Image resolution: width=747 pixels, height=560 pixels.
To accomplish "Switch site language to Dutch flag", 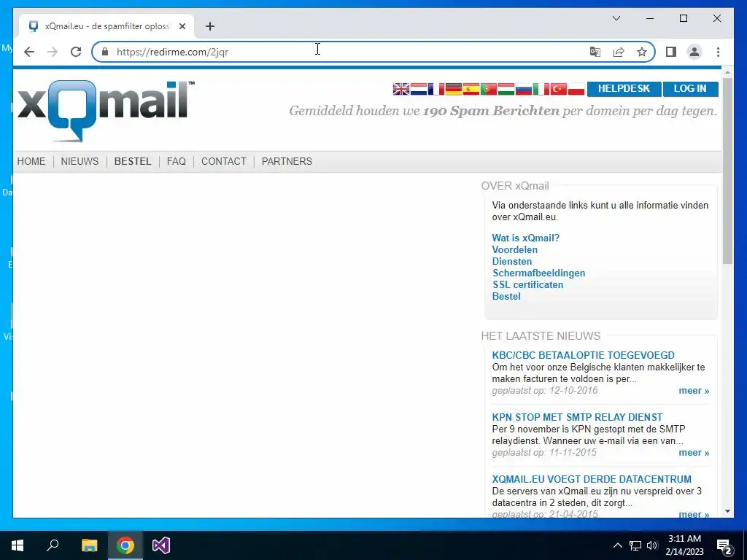I will (418, 89).
